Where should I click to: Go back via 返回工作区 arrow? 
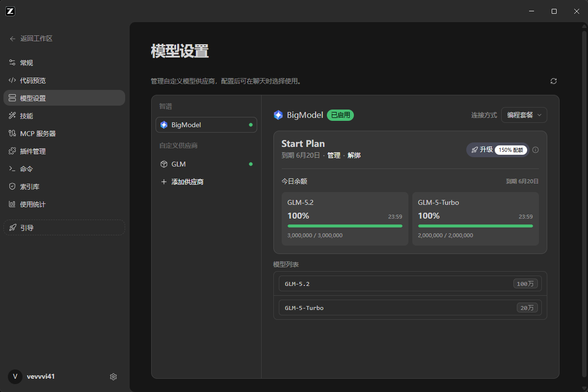(13, 39)
